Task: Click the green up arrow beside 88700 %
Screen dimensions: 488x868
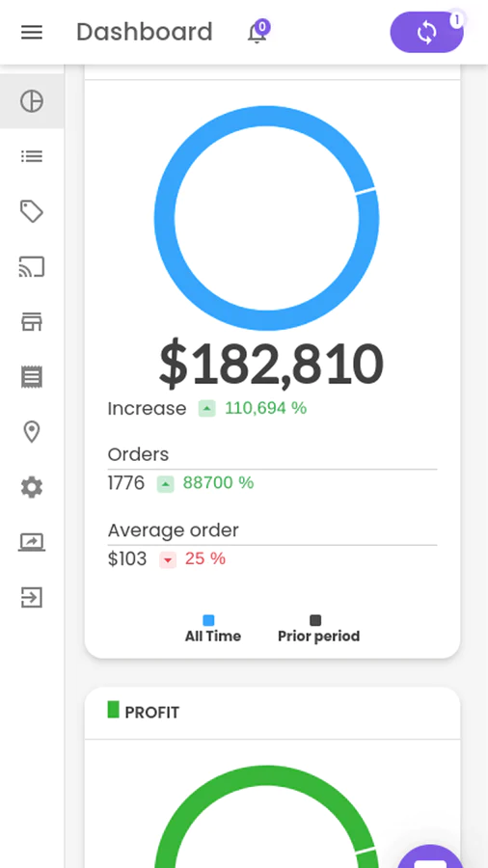Action: pos(166,484)
